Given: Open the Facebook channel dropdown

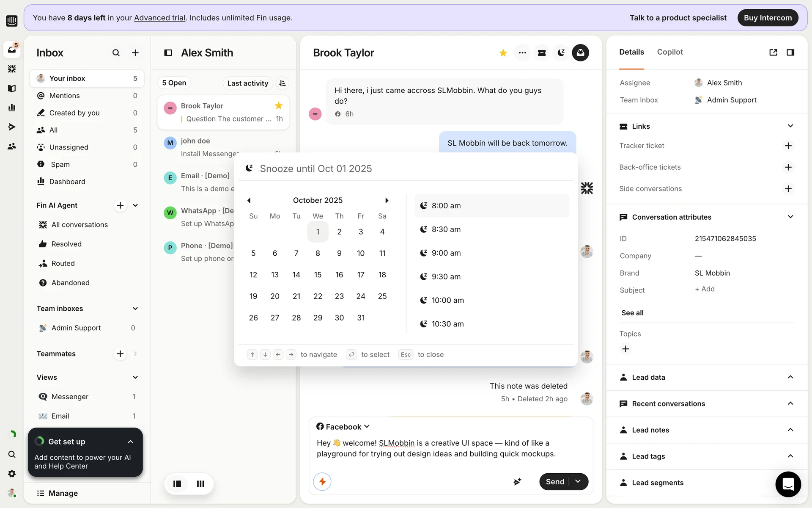Looking at the screenshot, I should 343,427.
